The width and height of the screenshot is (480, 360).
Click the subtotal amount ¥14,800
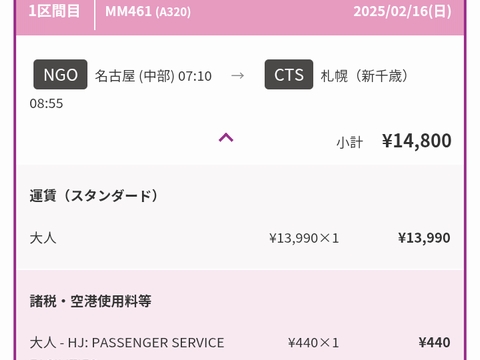tap(417, 140)
